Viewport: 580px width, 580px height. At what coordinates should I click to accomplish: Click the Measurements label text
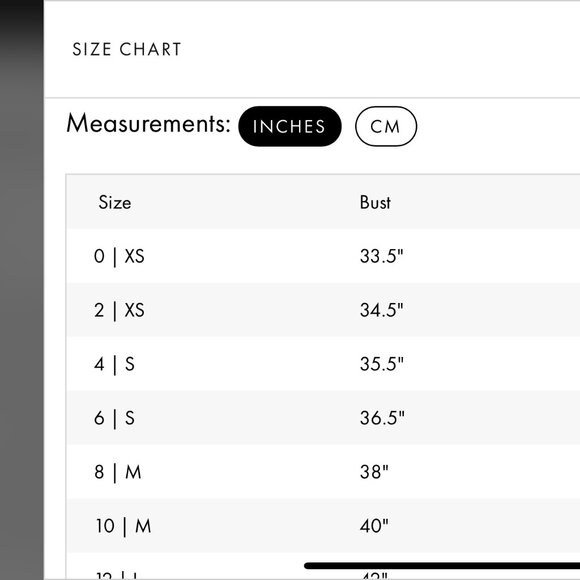(148, 124)
